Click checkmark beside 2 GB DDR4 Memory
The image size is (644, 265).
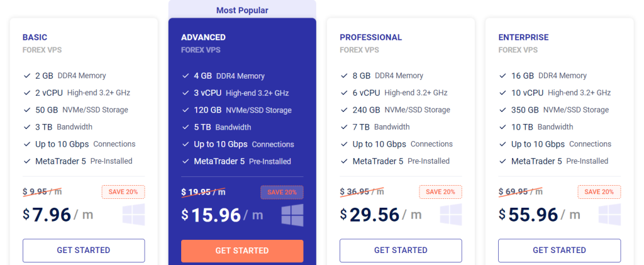(x=27, y=76)
